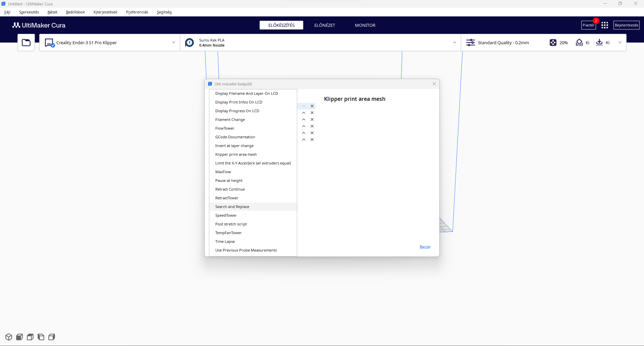Open the Beállítások menu
The height and width of the screenshot is (346, 644).
[x=75, y=12]
